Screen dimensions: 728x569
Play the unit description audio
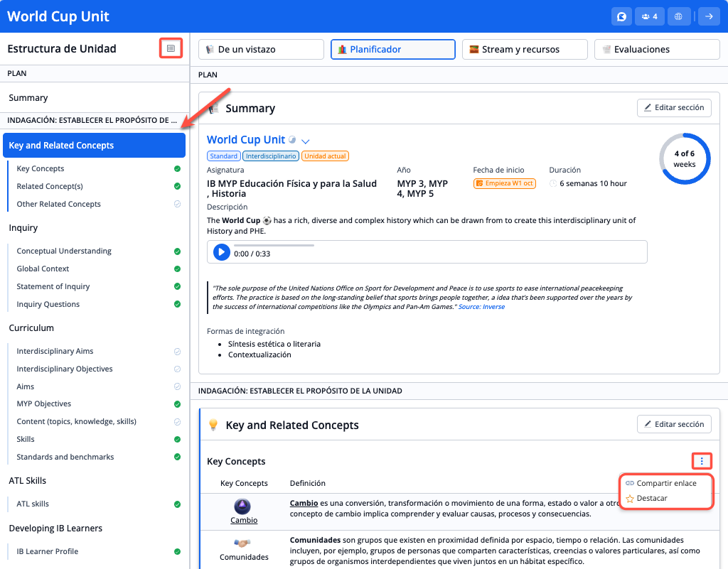click(x=222, y=252)
